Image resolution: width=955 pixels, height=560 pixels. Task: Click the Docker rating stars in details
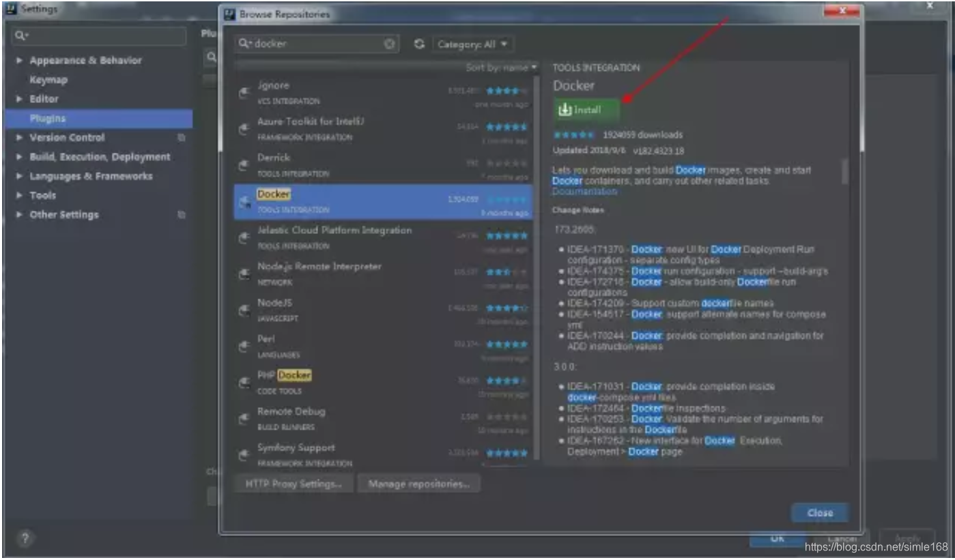[x=573, y=135]
